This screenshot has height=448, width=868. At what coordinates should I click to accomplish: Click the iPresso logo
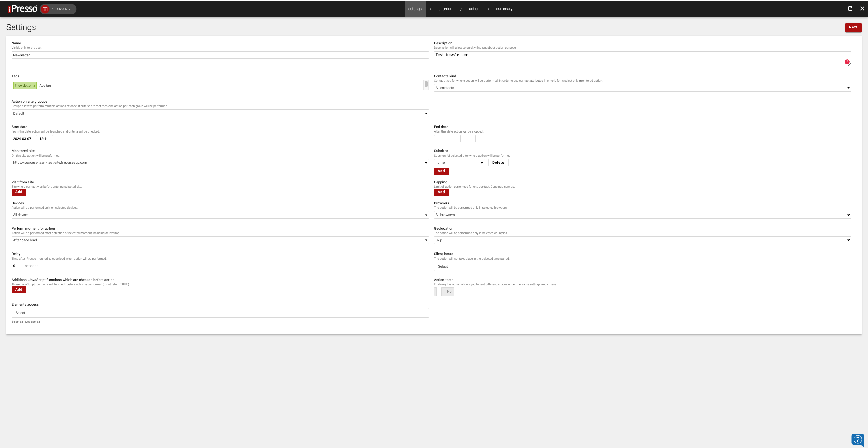pyautogui.click(x=23, y=9)
